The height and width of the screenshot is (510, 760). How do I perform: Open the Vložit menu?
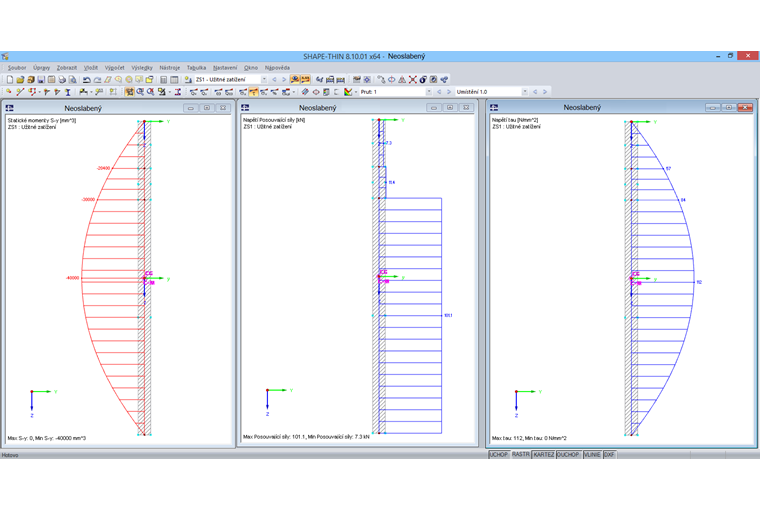point(91,68)
